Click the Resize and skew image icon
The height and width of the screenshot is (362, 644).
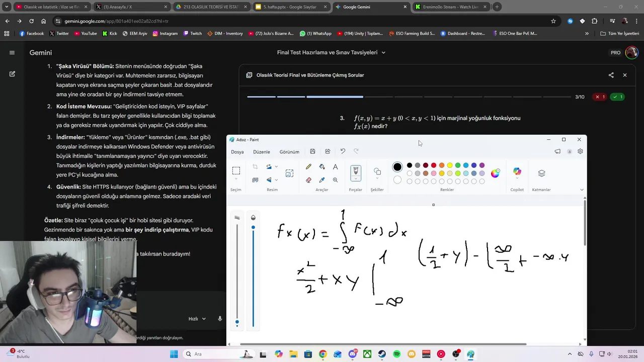pos(289,173)
